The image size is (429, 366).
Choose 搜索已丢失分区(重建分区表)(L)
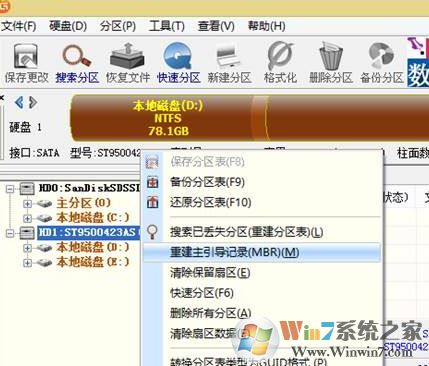262,232
